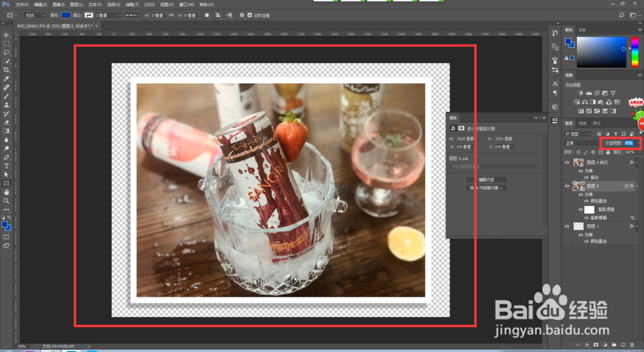Switch to 通道 tab
Screen dimensions: 644x352
pos(582,123)
